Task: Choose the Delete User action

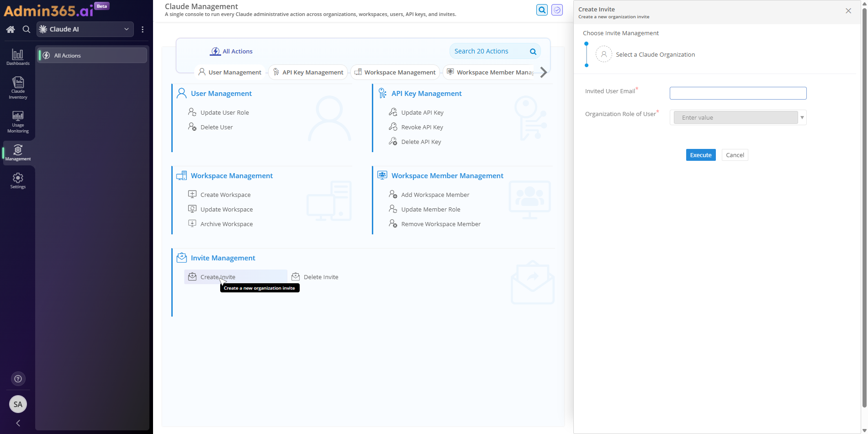Action: 217,127
